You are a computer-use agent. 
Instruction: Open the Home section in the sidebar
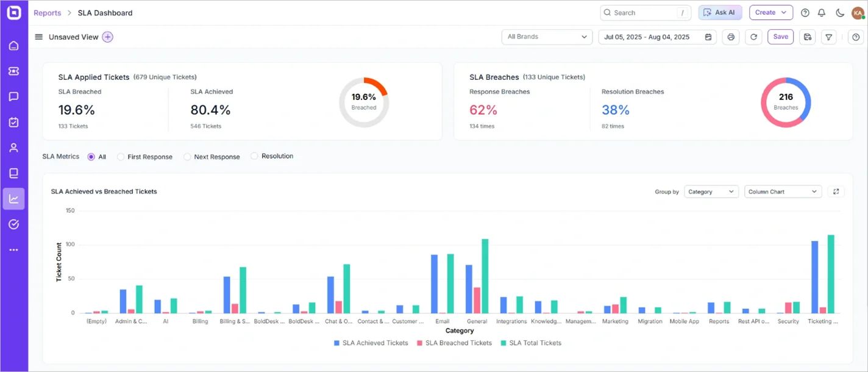click(13, 45)
